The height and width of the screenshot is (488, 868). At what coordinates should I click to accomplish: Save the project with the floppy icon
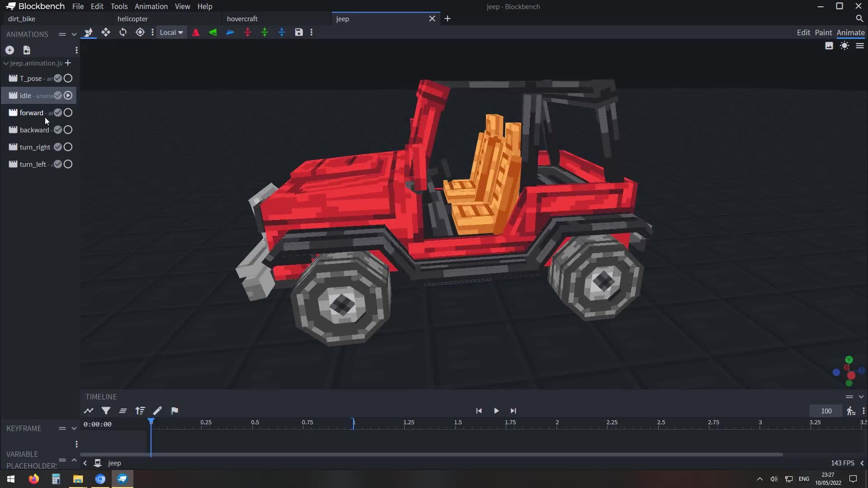coord(299,32)
